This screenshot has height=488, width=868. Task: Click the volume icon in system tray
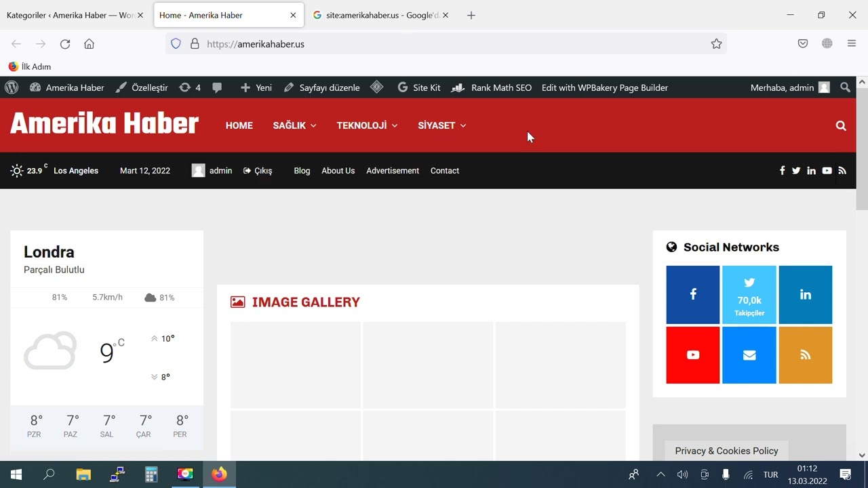682,474
